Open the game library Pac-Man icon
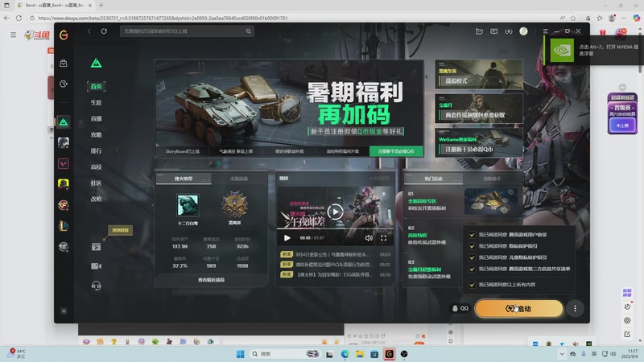The height and width of the screenshot is (362, 644). coord(64,84)
